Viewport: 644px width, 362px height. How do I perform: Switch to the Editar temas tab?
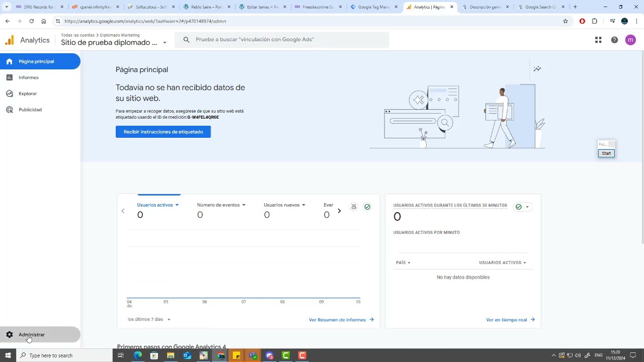click(x=263, y=7)
